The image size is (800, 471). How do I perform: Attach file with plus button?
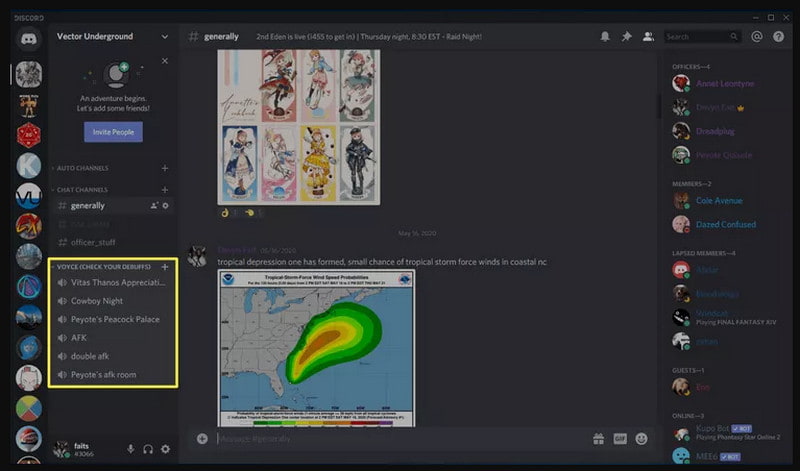[x=202, y=439]
